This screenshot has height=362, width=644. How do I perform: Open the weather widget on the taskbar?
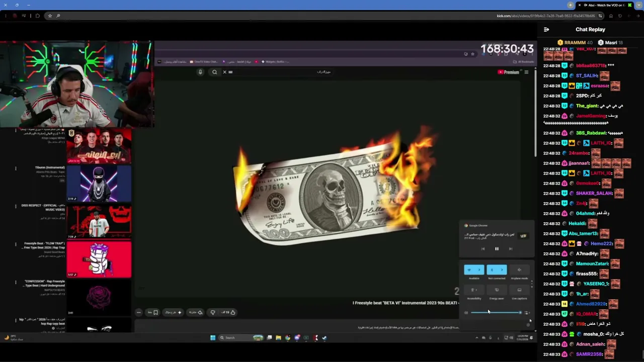(14, 338)
